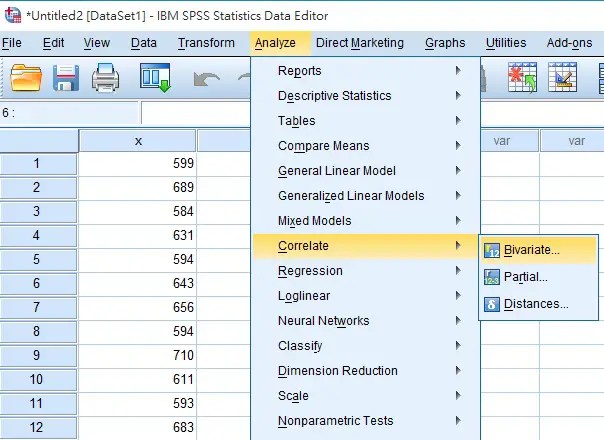This screenshot has height=440, width=604.
Task: Click the cell containing 611
Action: tap(138, 380)
